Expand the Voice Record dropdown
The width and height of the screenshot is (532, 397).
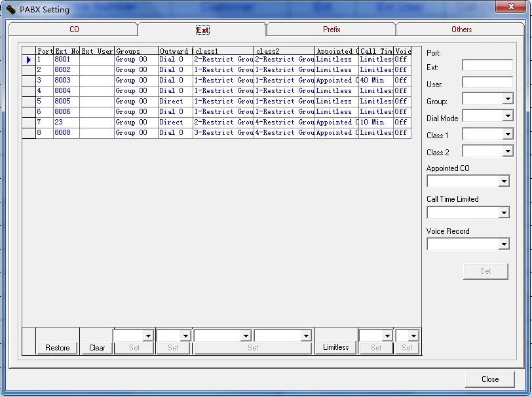[x=503, y=244]
